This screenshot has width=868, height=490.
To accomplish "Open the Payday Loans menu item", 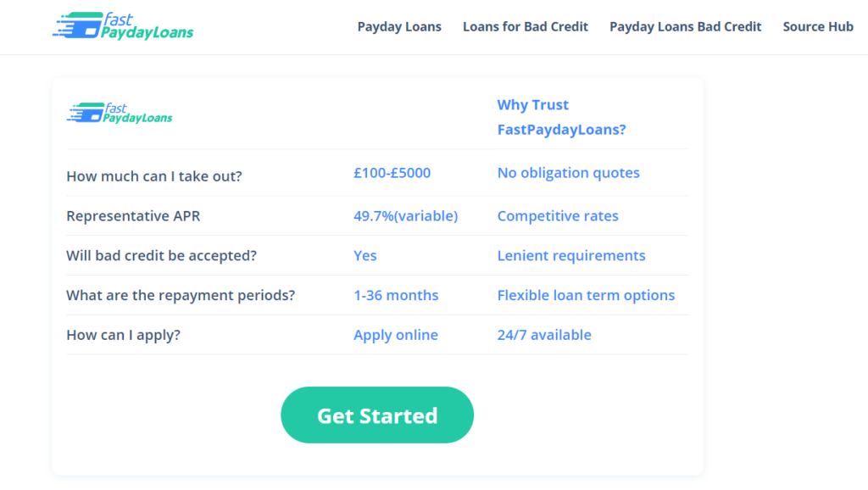I will pos(399,27).
